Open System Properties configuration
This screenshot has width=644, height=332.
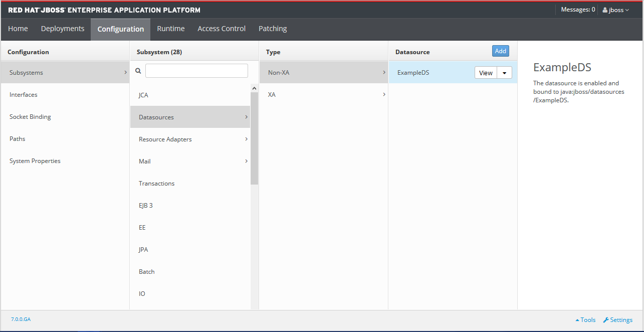[65, 160]
